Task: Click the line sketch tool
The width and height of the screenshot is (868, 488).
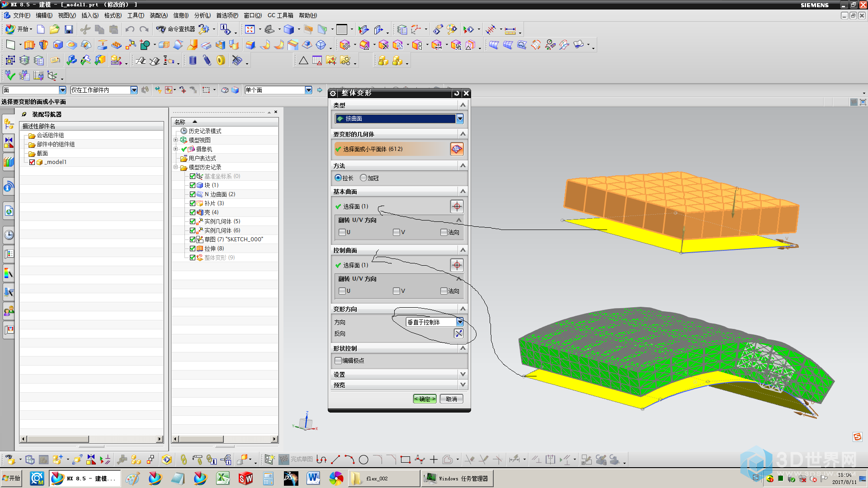Action: tap(335, 460)
